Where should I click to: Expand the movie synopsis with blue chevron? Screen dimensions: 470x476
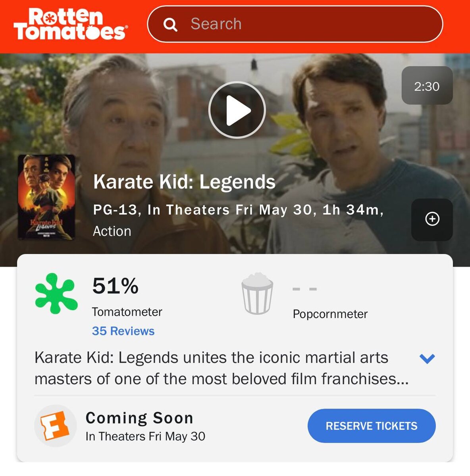427,359
